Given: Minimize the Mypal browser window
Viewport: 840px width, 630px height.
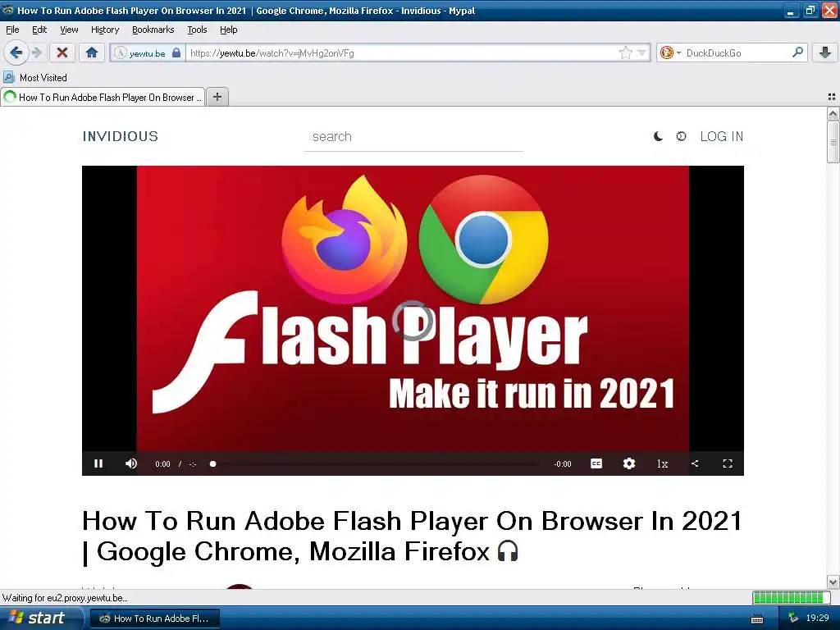Looking at the screenshot, I should (x=791, y=10).
